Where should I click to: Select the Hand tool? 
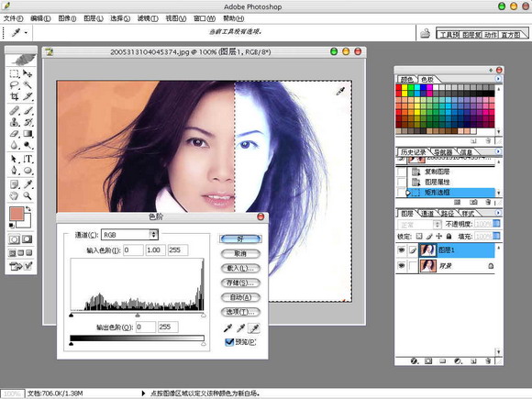pos(14,195)
